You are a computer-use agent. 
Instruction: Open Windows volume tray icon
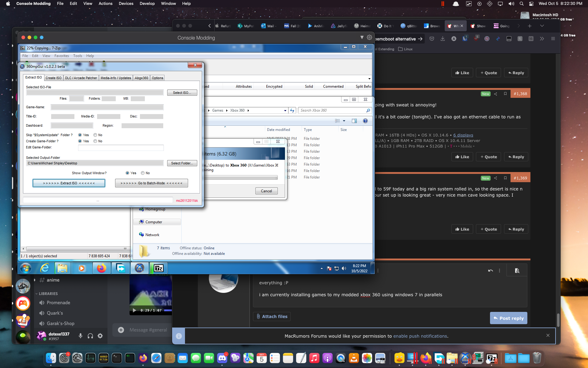[344, 268]
